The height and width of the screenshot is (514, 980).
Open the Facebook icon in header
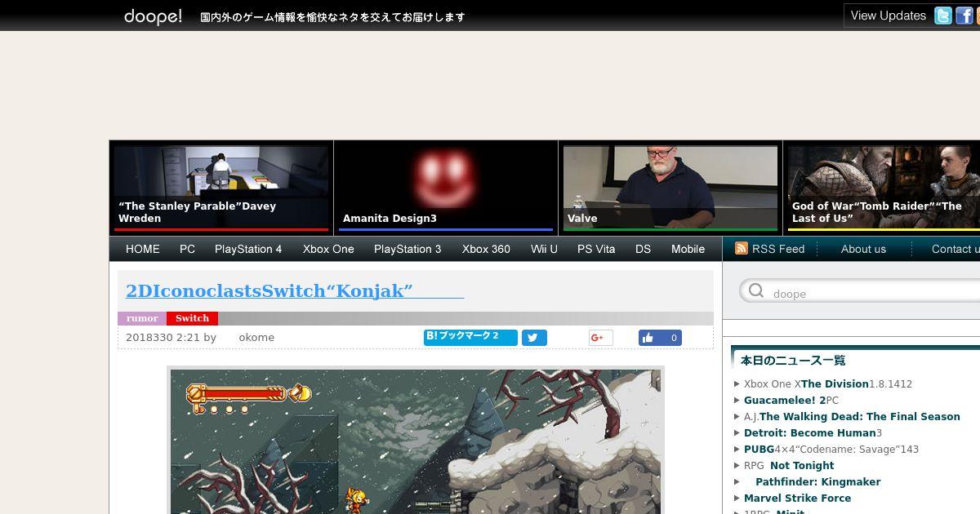click(x=964, y=16)
